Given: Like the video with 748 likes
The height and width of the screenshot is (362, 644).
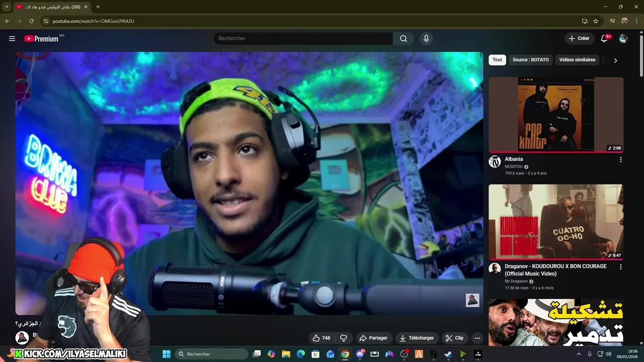Looking at the screenshot, I should point(321,338).
